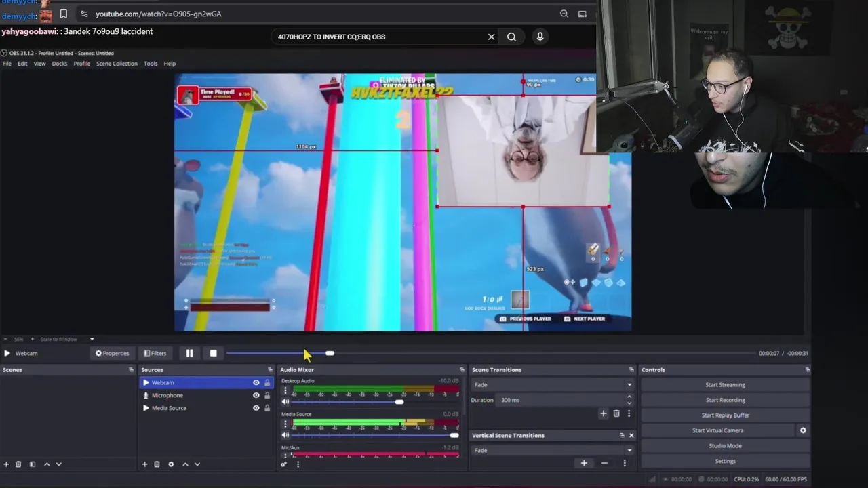Toggle the lock on the Microphone source
868x488 pixels.
click(267, 395)
